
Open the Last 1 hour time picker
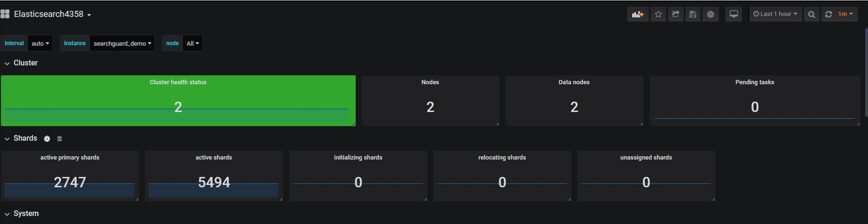tap(775, 14)
